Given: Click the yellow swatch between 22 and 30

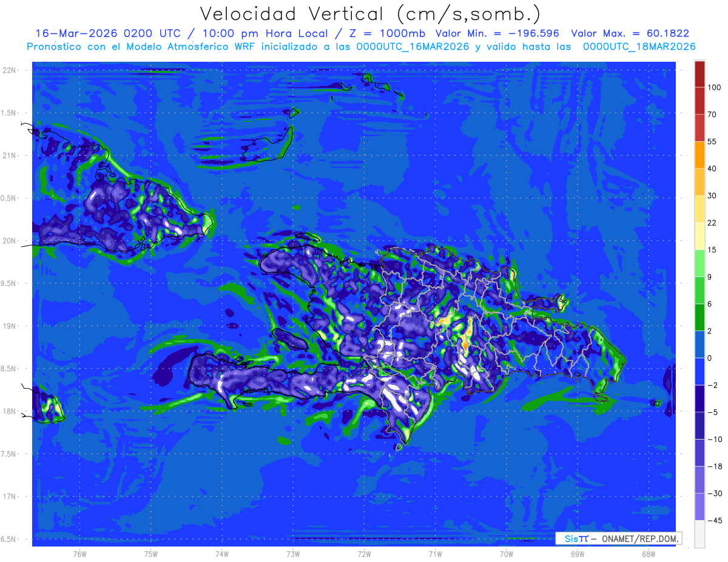Looking at the screenshot, I should click(699, 209).
